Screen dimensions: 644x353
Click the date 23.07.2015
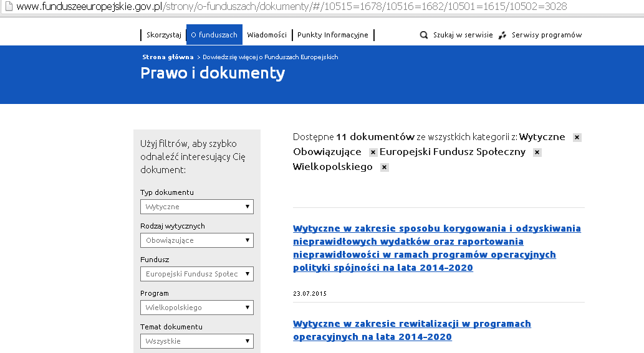click(x=310, y=294)
